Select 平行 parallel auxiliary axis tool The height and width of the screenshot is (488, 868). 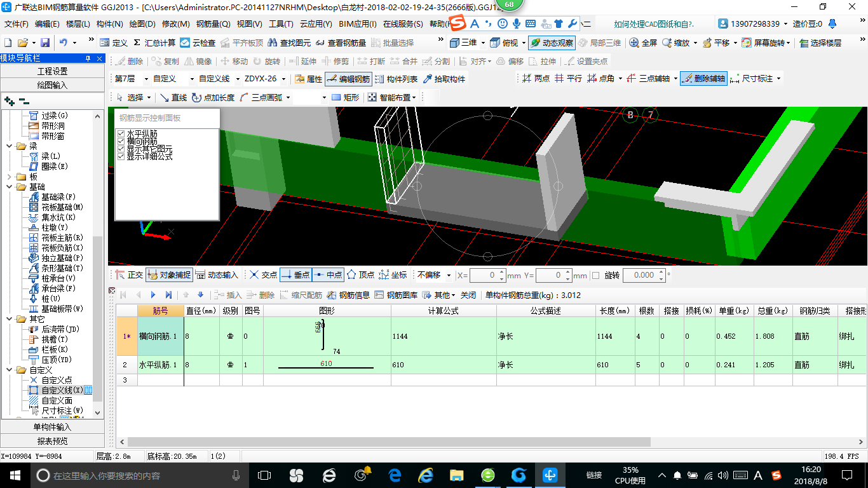coord(568,79)
